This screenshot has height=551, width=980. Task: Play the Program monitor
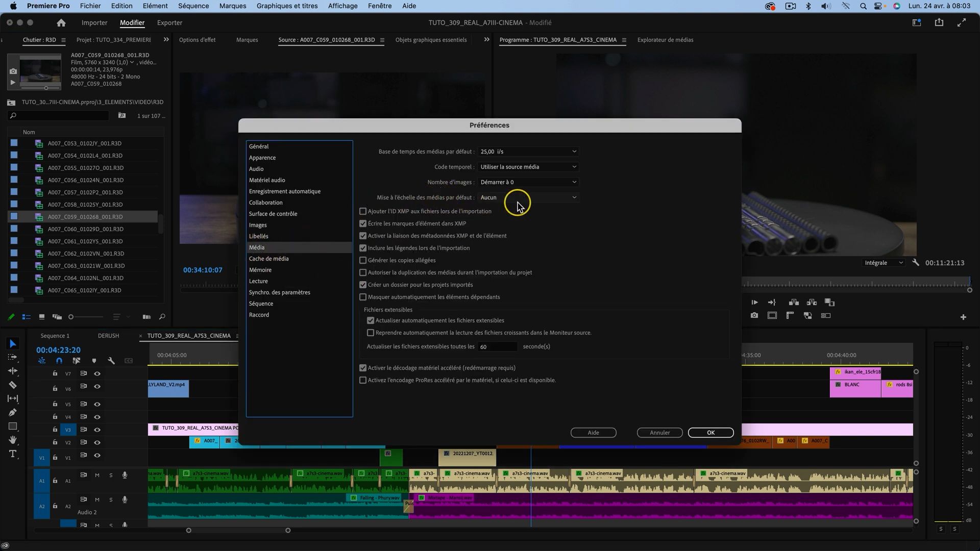tap(754, 303)
